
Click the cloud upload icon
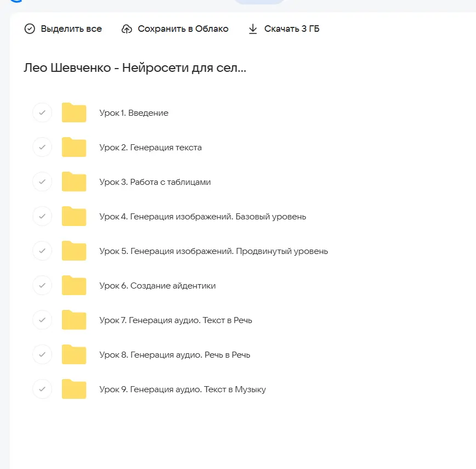coord(127,29)
